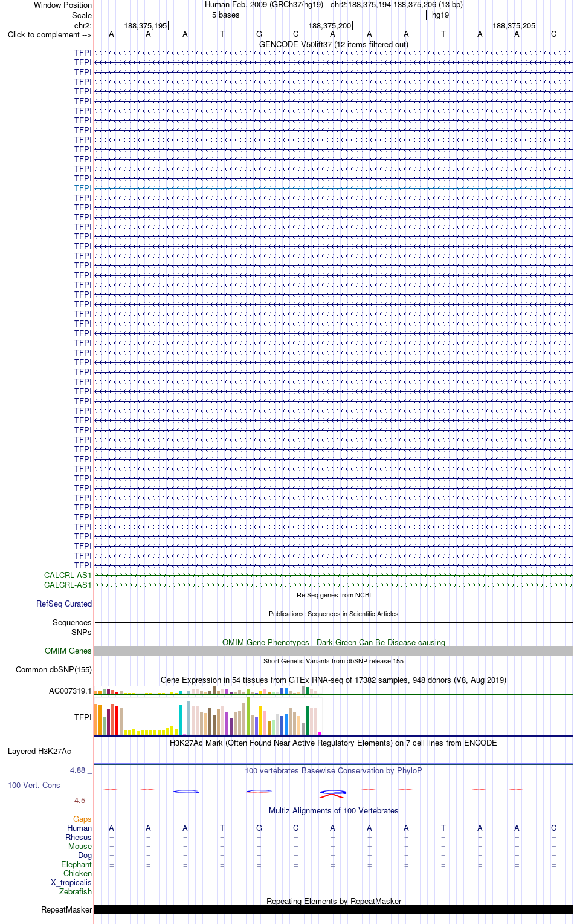Click the large blue-red PhyloP logo peak

pos(333,793)
